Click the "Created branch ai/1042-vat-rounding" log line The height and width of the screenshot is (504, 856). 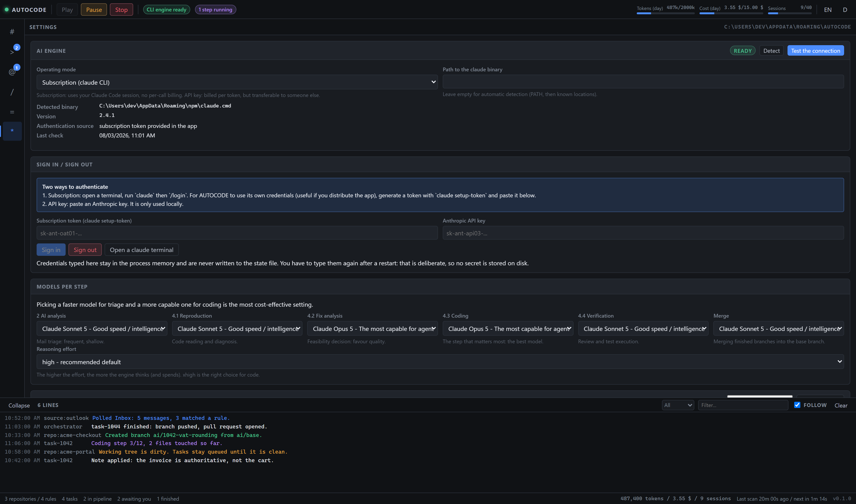183,435
